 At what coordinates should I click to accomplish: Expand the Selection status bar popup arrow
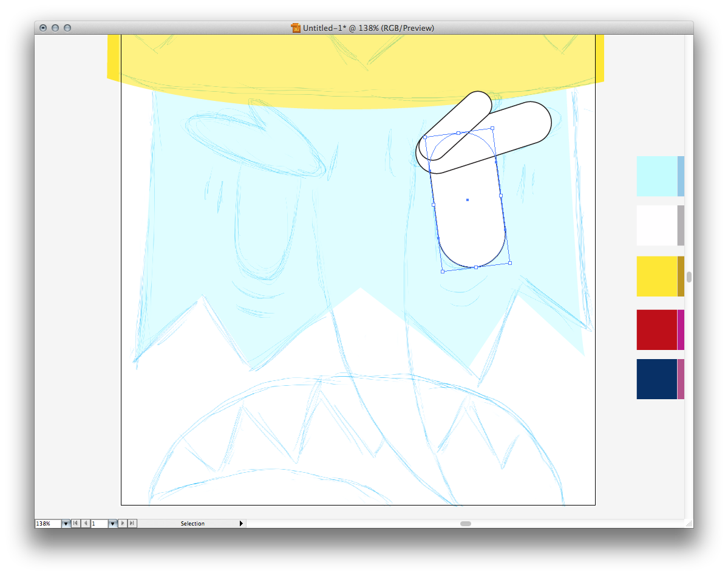(x=241, y=523)
